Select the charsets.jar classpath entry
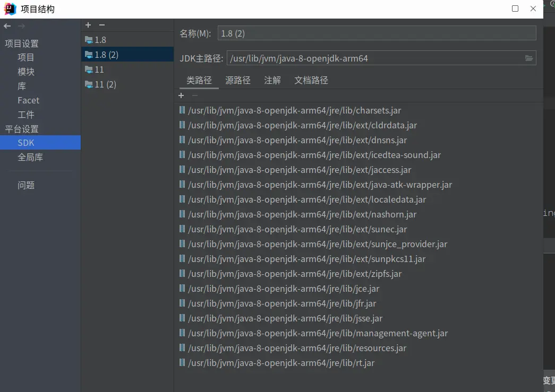The image size is (555, 392). (359, 110)
